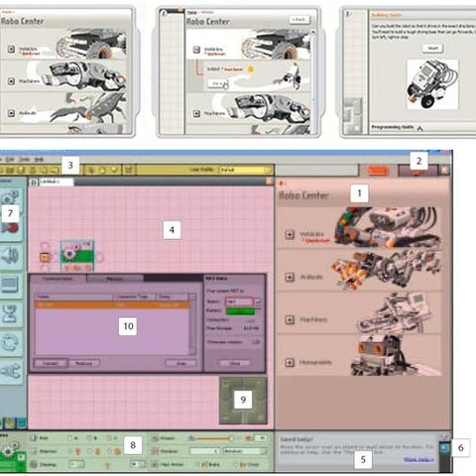Select the Wait hourglass block in the palette

(11, 313)
